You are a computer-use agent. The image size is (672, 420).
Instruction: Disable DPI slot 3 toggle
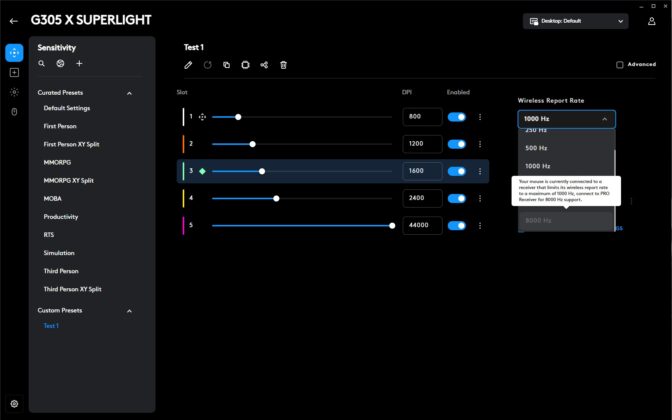point(457,171)
